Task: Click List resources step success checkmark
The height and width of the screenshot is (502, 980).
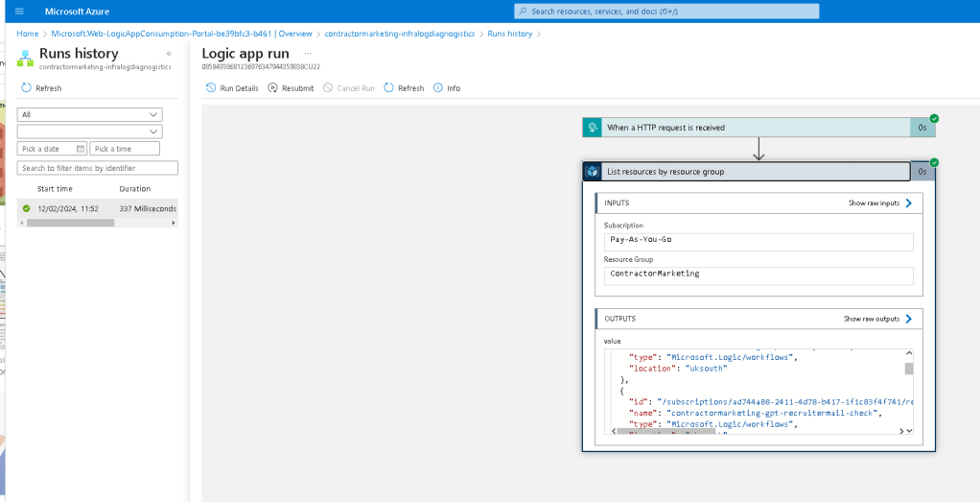Action: pyautogui.click(x=934, y=163)
